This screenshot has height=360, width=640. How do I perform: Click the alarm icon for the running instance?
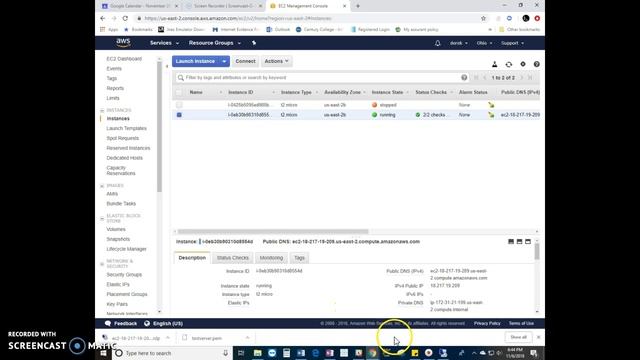click(491, 115)
